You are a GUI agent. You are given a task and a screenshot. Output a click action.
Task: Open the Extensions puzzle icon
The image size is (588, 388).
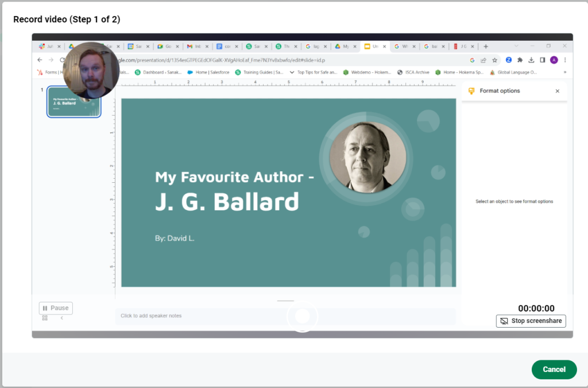(520, 60)
